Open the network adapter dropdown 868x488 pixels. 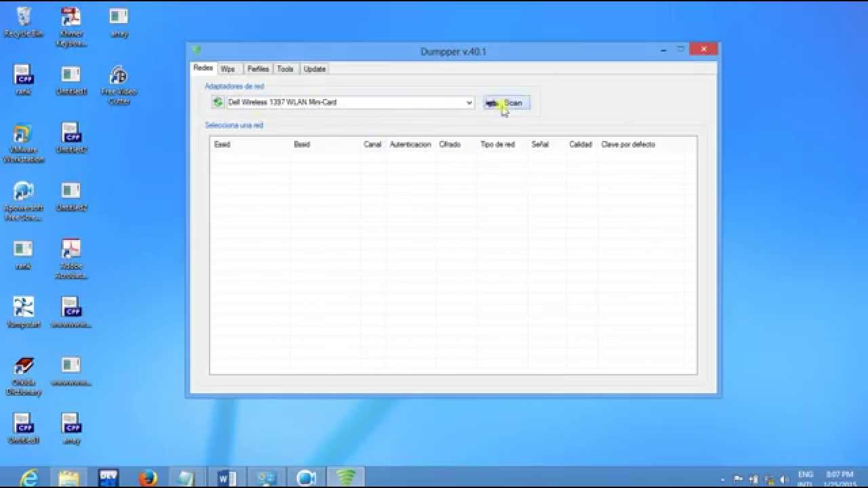[x=469, y=103]
